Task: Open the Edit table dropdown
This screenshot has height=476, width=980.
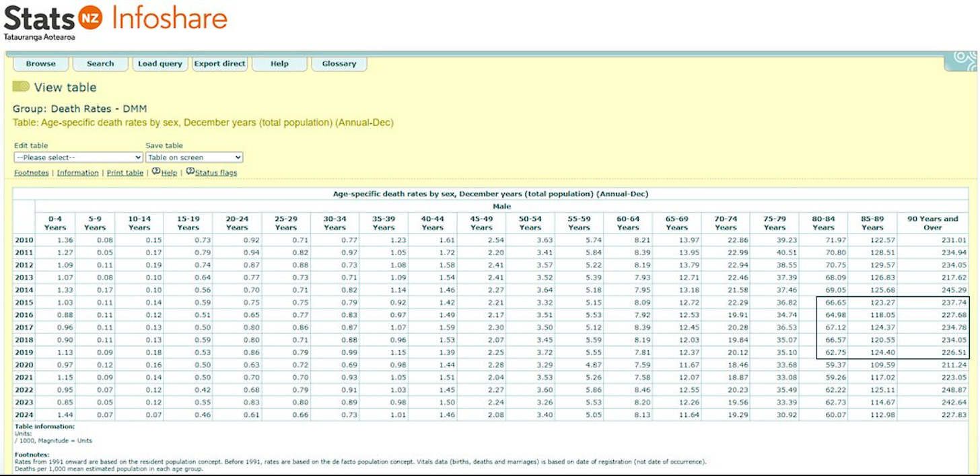Action: tap(78, 158)
